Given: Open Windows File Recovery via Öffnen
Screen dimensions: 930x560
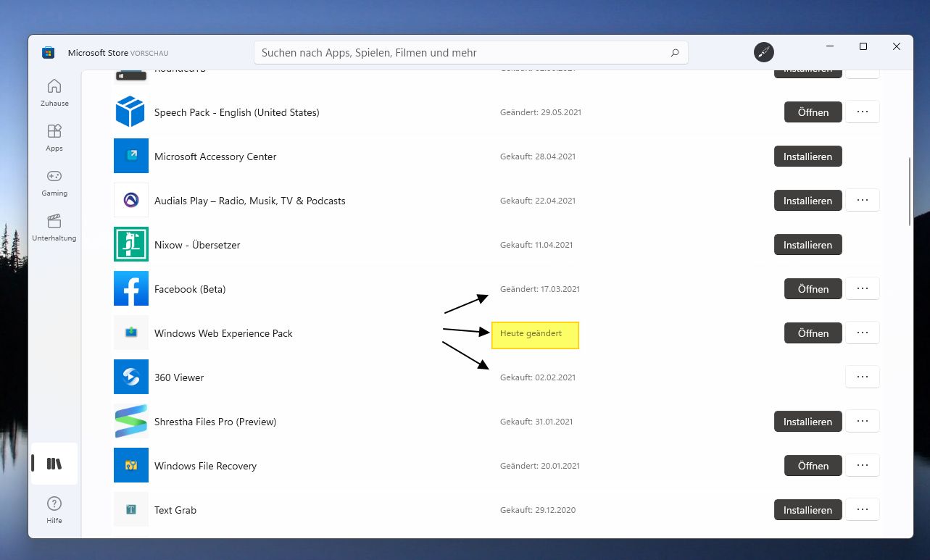Looking at the screenshot, I should (813, 466).
